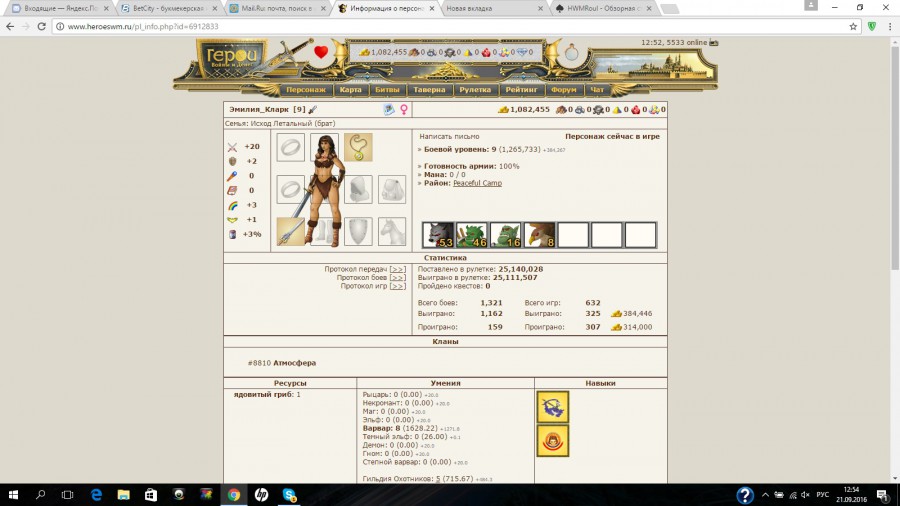This screenshot has width=900, height=506.
Task: Open the Карта menu
Action: (x=350, y=89)
